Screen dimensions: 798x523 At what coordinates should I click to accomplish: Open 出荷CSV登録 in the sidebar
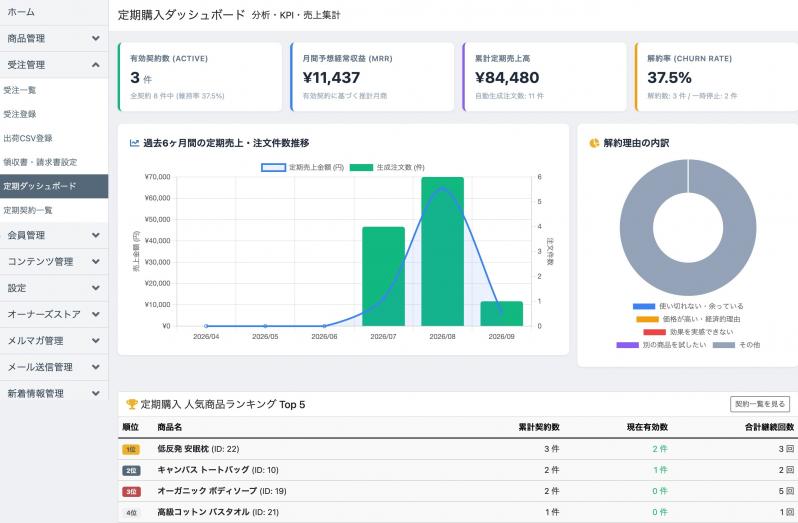[x=54, y=138]
